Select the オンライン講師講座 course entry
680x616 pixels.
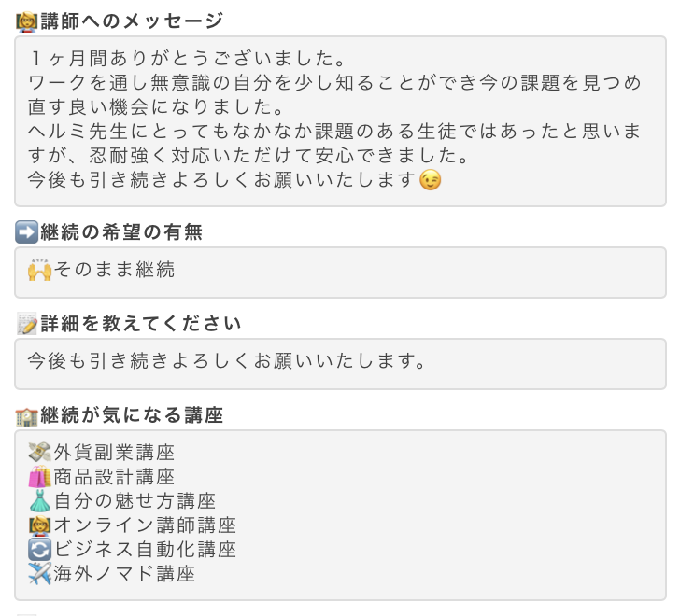[x=145, y=525]
